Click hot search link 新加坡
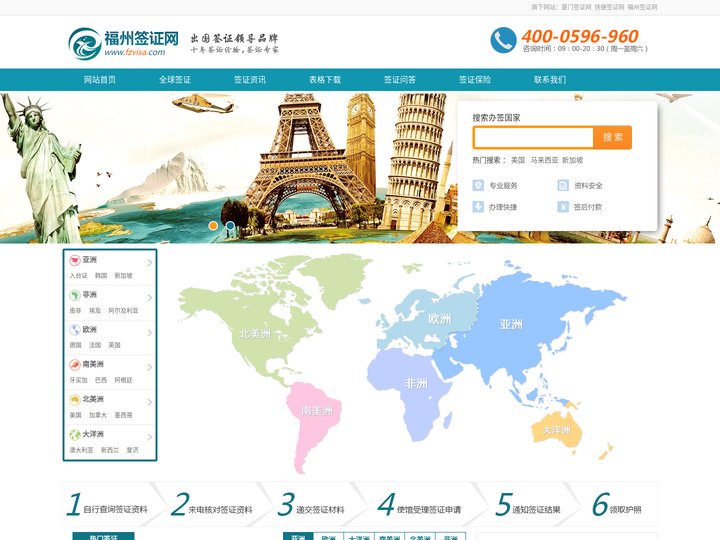720x540 pixels. 573,160
